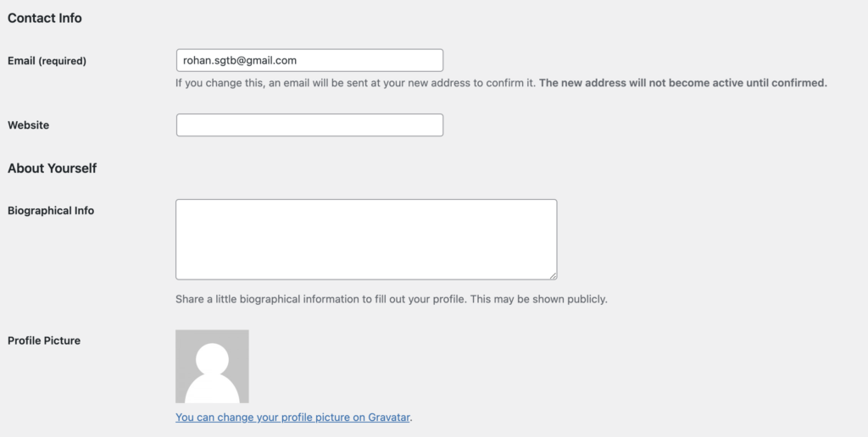Click the rohan.sgtb@gmail.com email field
This screenshot has height=437, width=868.
tap(309, 60)
